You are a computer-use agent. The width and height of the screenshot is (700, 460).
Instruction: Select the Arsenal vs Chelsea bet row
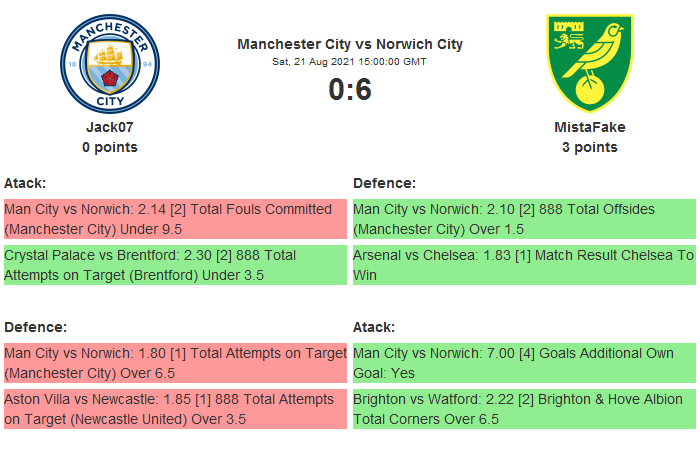coord(523,265)
